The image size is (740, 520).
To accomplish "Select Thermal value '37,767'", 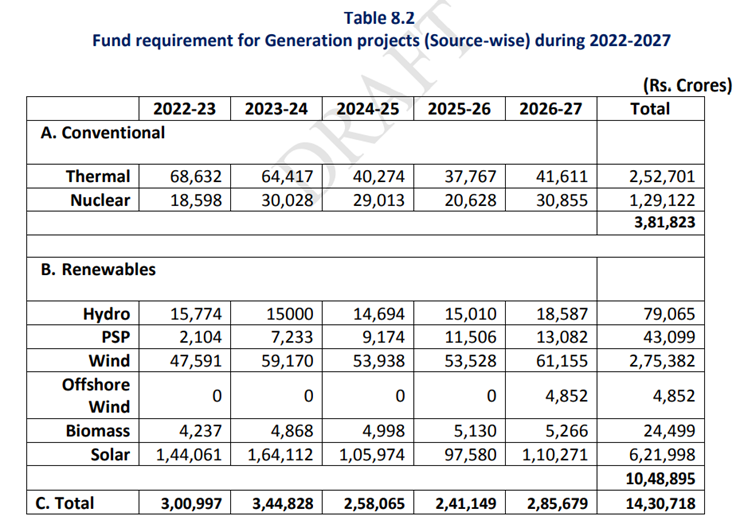I will 471,176.
